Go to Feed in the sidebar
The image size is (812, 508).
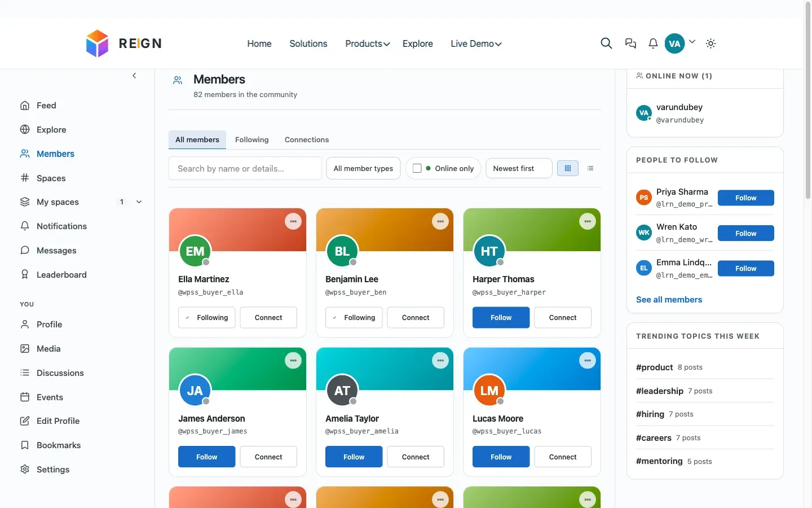[x=46, y=106]
